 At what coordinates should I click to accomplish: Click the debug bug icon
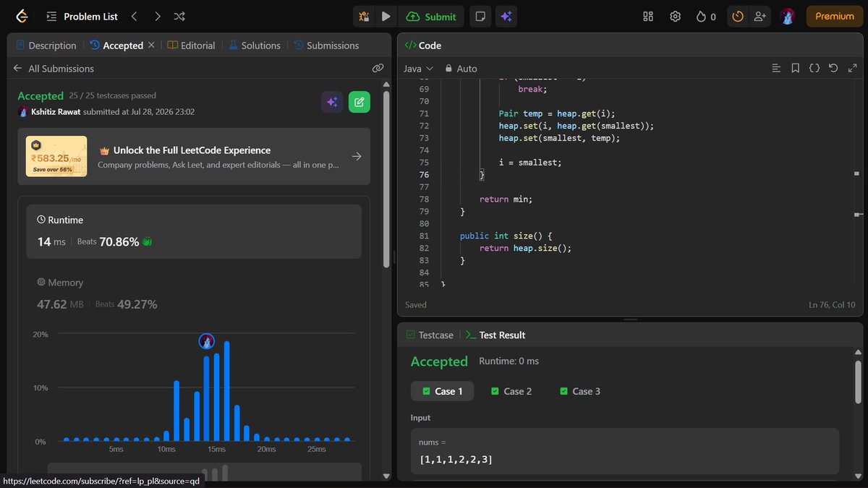364,16
